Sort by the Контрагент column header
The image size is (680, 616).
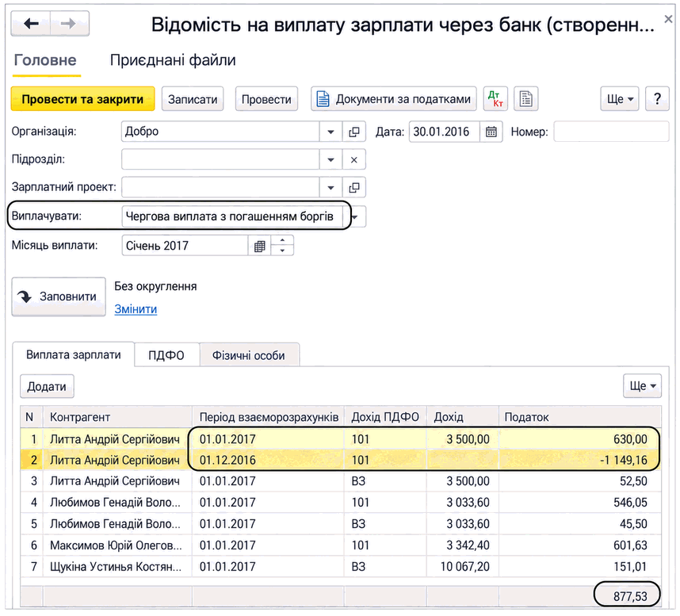(117, 417)
